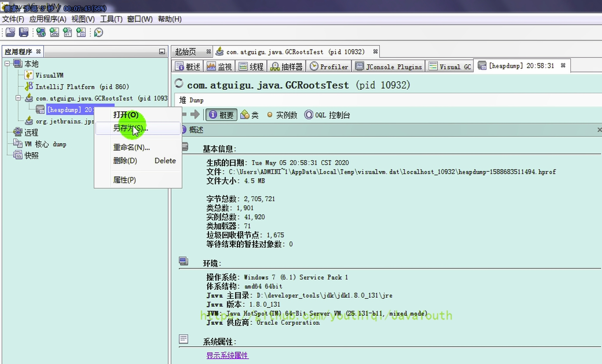Add a remote host via toolbar icon

tap(41, 32)
